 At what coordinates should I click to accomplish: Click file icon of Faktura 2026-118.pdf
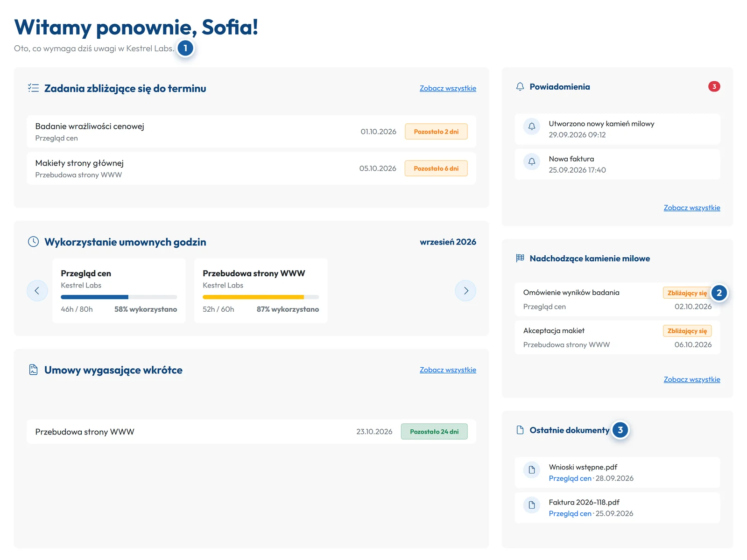[532, 505]
